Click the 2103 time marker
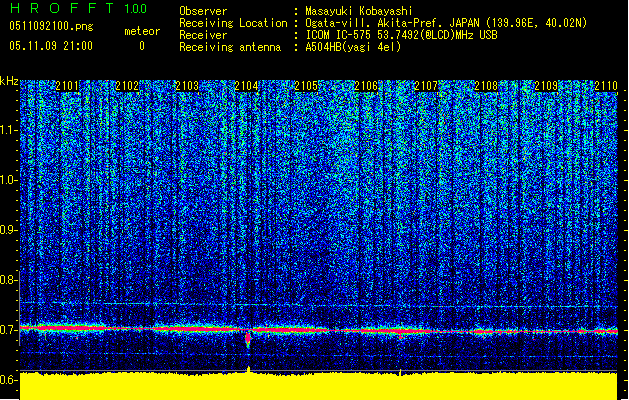 tap(187, 86)
